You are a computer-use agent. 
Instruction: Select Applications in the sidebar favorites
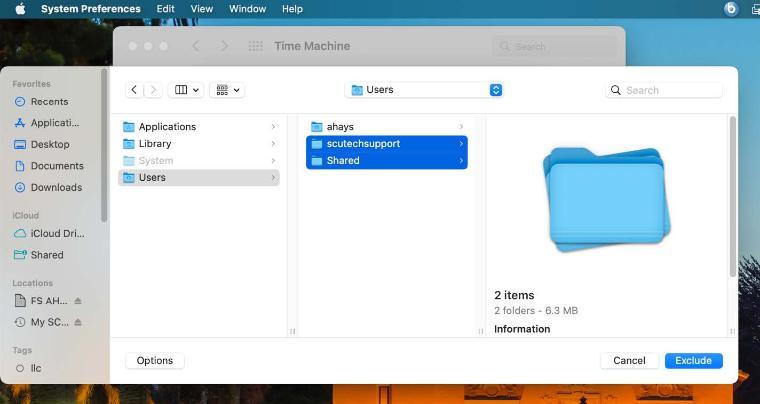[x=47, y=123]
